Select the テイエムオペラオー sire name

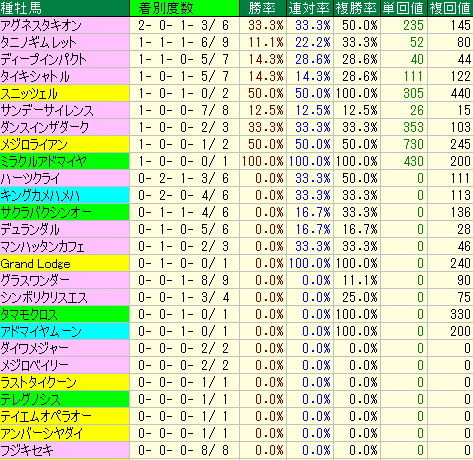46,416
